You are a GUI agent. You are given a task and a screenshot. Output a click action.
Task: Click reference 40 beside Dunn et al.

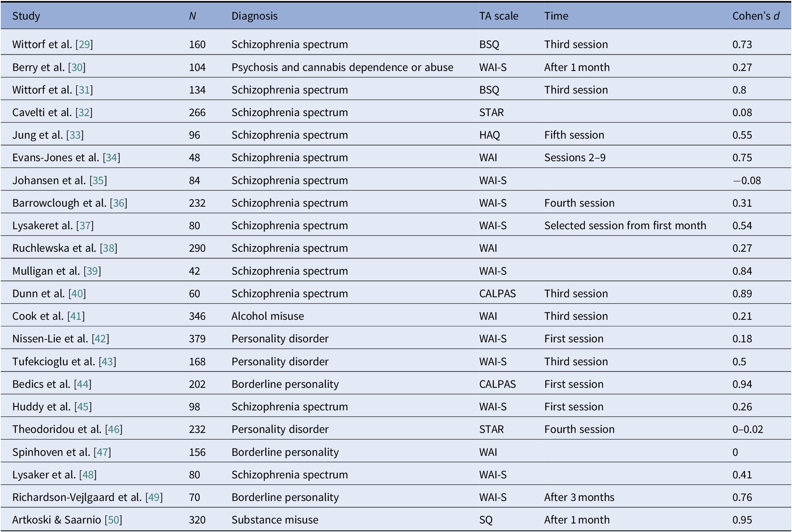77,294
